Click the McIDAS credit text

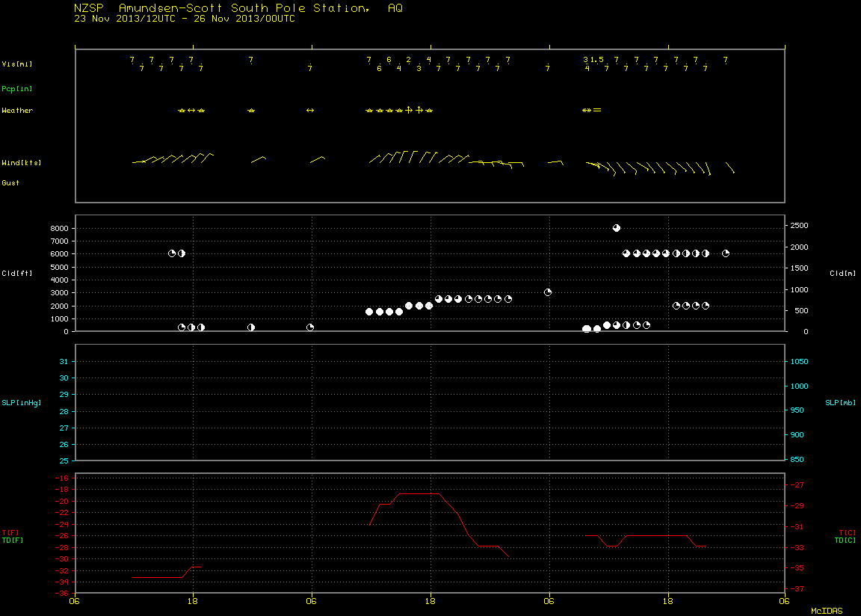point(827,611)
